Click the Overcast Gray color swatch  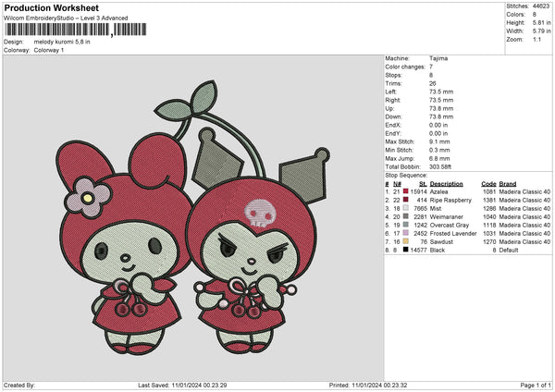coord(406,225)
